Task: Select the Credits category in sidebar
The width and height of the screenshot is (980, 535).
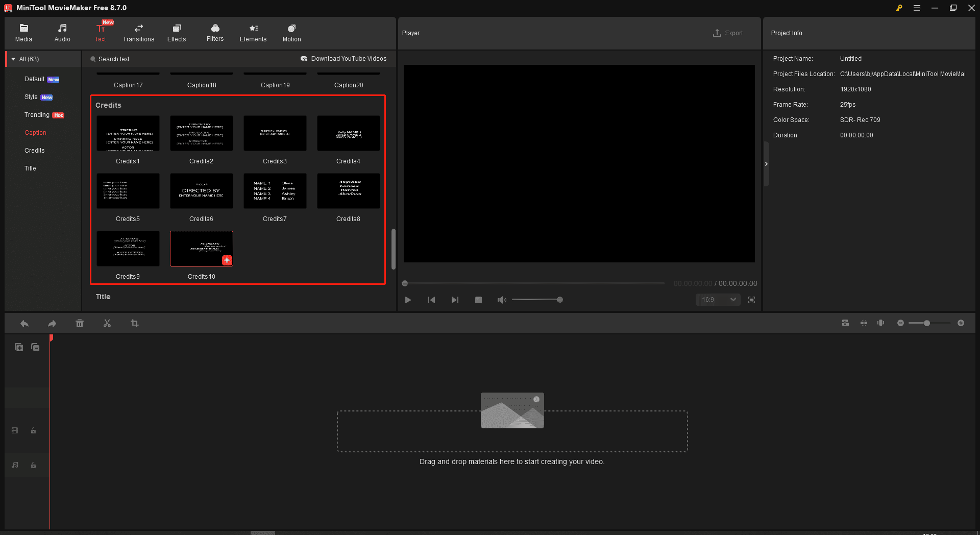Action: (x=35, y=151)
